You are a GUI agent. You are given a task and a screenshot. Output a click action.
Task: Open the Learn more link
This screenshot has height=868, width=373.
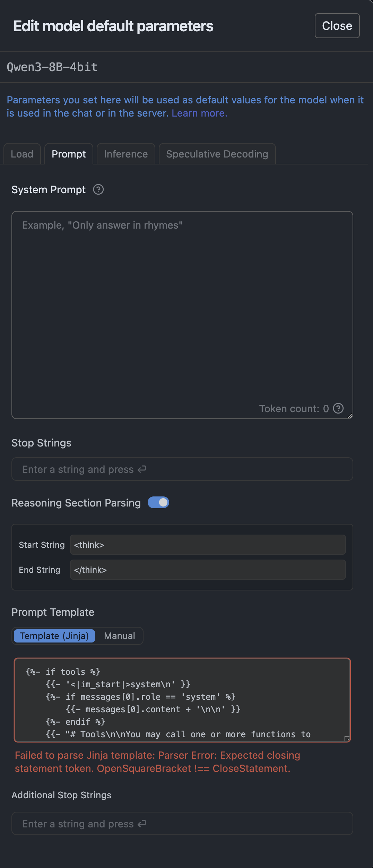[199, 113]
